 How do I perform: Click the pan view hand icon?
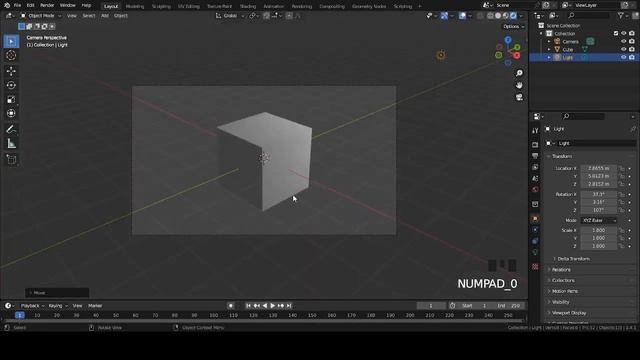[x=519, y=85]
